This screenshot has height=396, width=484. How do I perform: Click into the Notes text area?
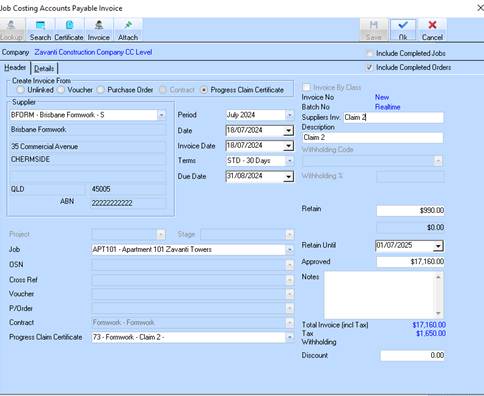[379, 295]
